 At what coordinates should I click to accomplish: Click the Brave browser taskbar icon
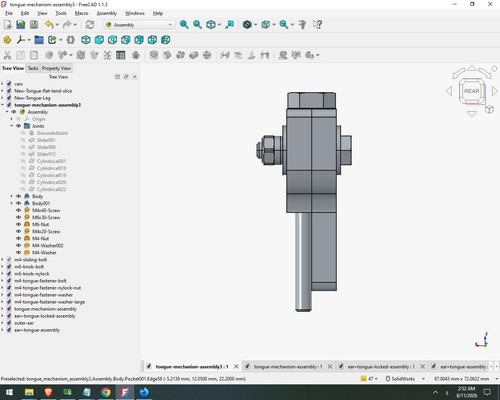click(48, 392)
